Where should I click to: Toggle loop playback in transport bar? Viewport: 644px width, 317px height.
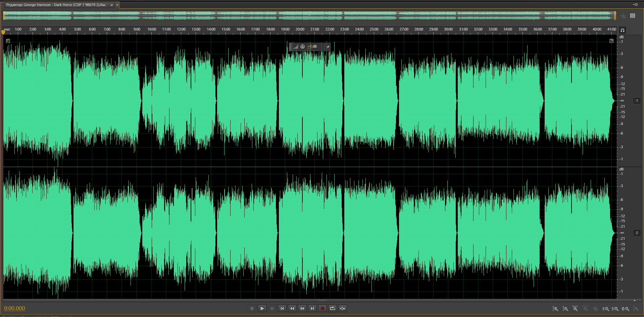pyautogui.click(x=333, y=309)
